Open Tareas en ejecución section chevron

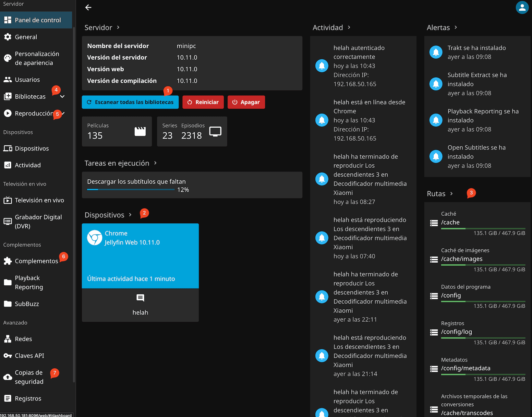coord(155,163)
